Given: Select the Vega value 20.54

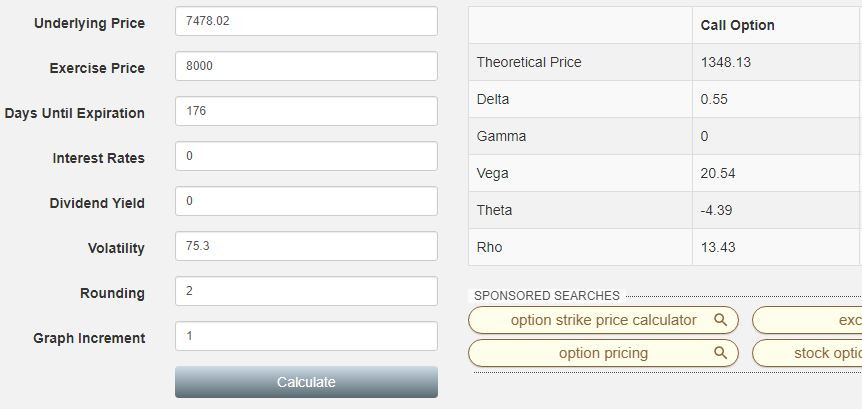Looking at the screenshot, I should (x=718, y=174).
